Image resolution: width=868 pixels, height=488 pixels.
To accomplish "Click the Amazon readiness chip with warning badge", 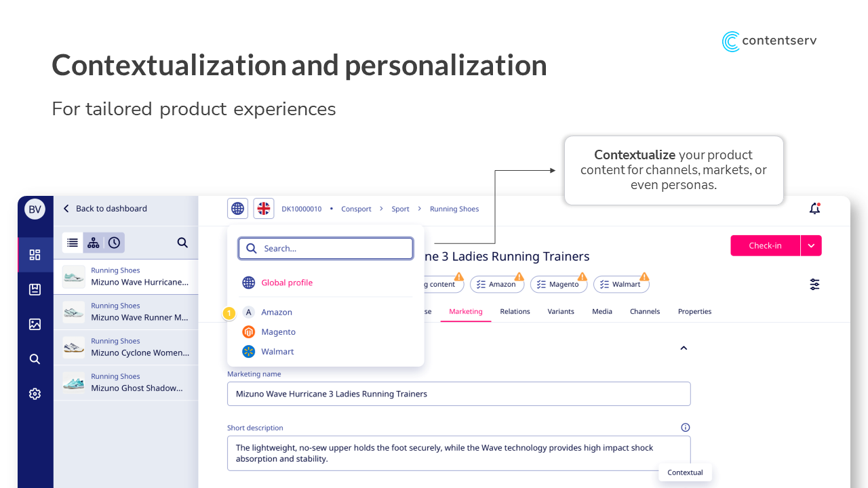I will (497, 284).
